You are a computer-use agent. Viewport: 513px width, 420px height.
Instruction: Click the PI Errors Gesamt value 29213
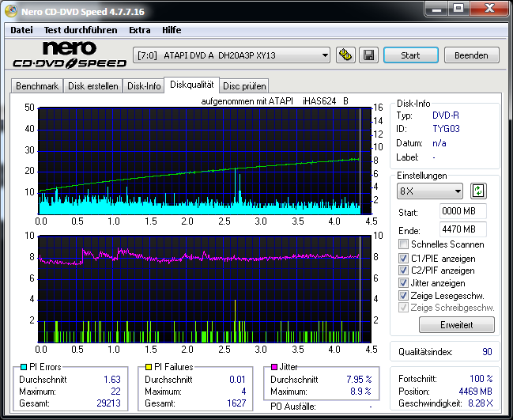coord(108,403)
